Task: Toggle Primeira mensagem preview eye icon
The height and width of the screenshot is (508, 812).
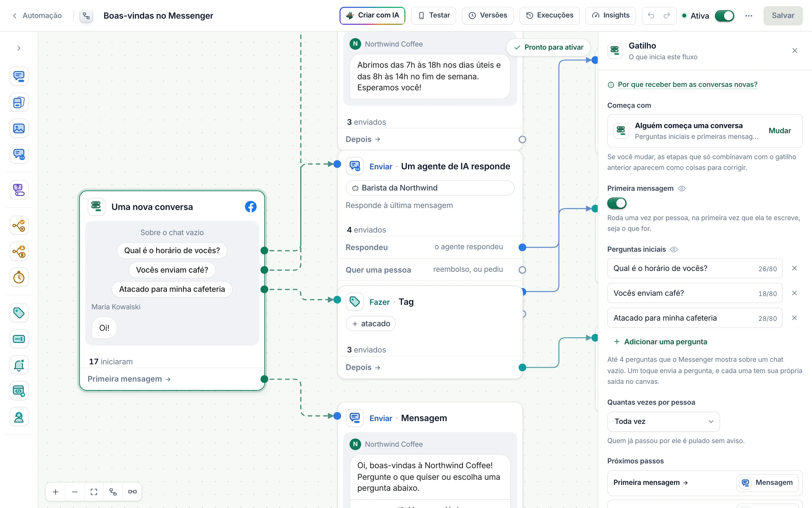Action: tap(681, 189)
